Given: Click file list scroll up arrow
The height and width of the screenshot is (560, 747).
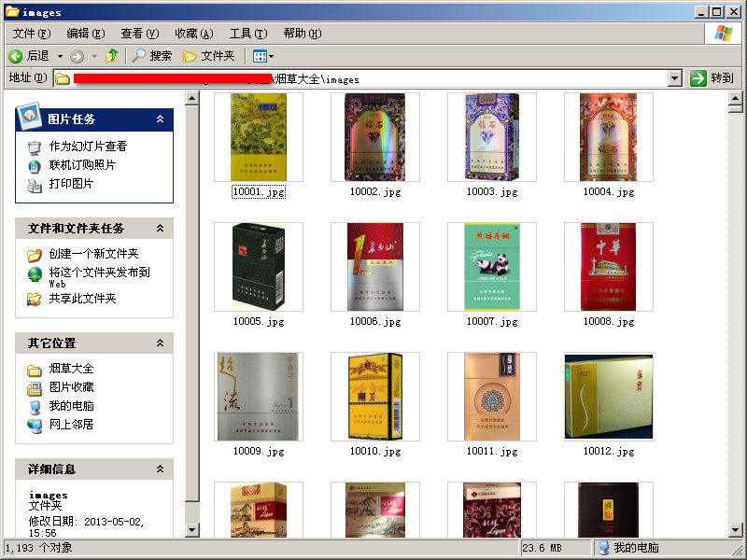Looking at the screenshot, I should pyautogui.click(x=736, y=99).
